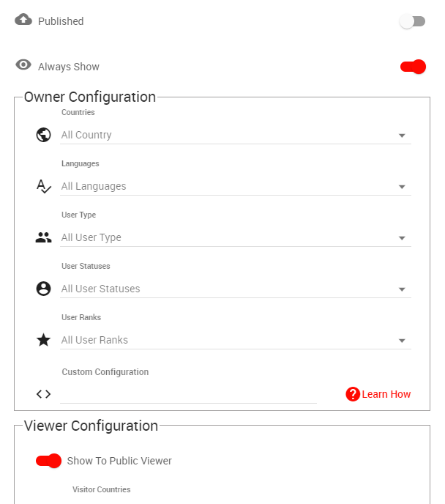Click the account circle icon for User Statuses
445x504 pixels.
[x=43, y=289]
